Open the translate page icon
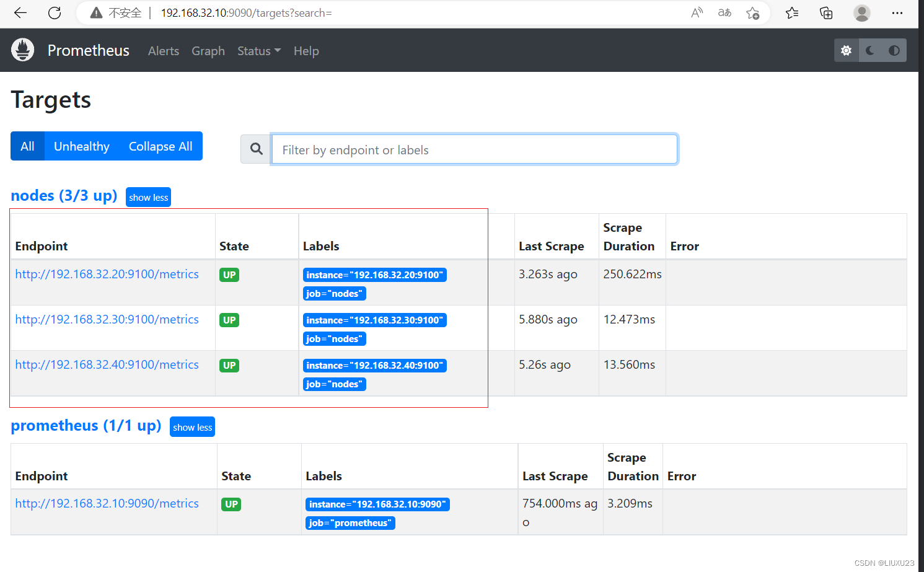 [x=724, y=13]
